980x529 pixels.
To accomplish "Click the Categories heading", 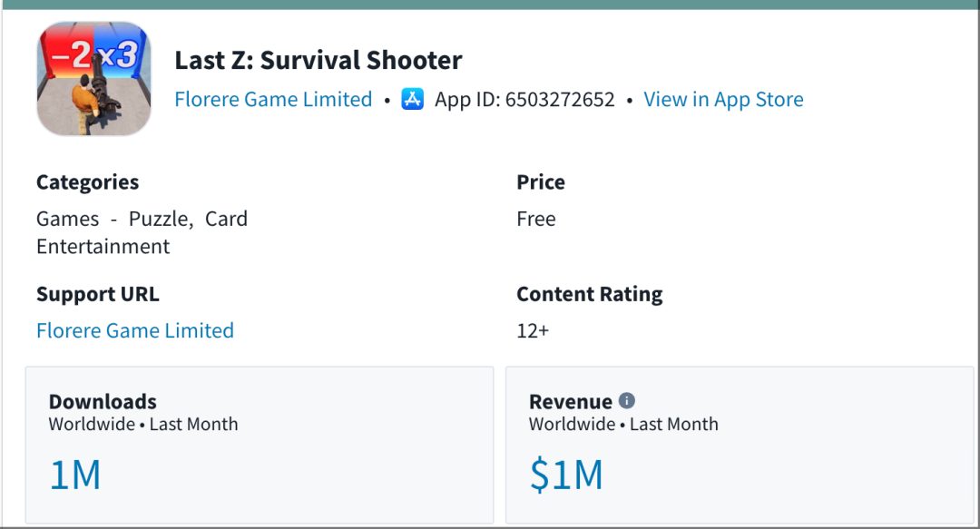I will click(x=87, y=182).
